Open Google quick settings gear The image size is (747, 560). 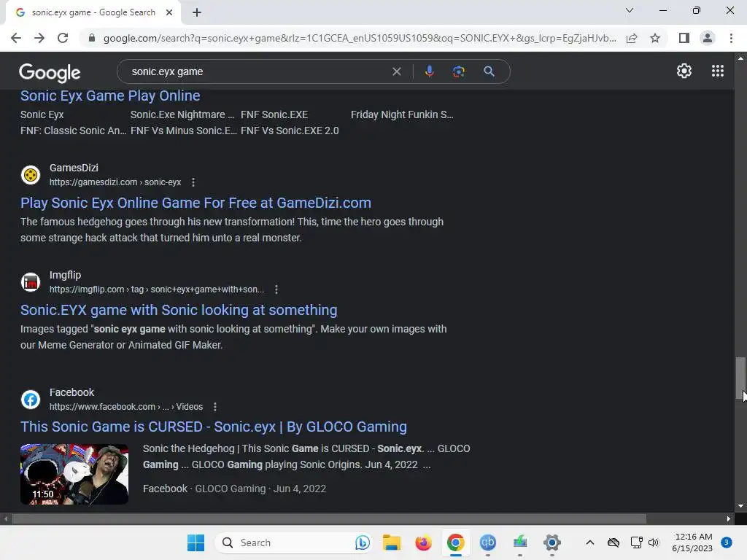click(x=684, y=71)
